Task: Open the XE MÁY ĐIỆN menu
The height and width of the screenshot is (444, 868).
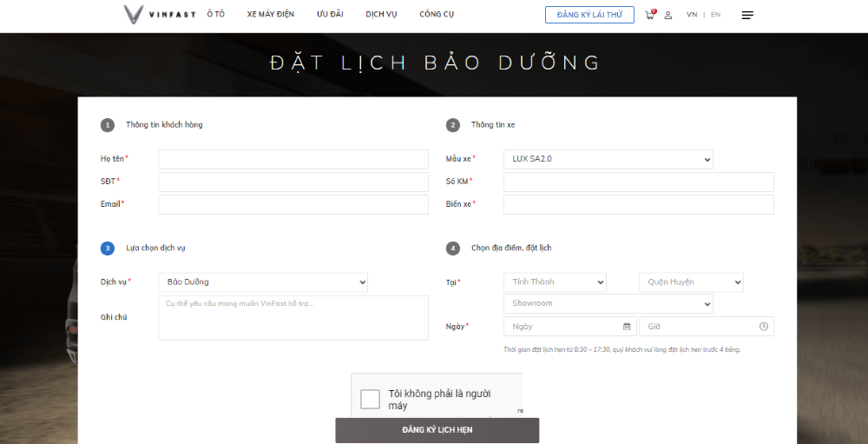Action: tap(271, 15)
